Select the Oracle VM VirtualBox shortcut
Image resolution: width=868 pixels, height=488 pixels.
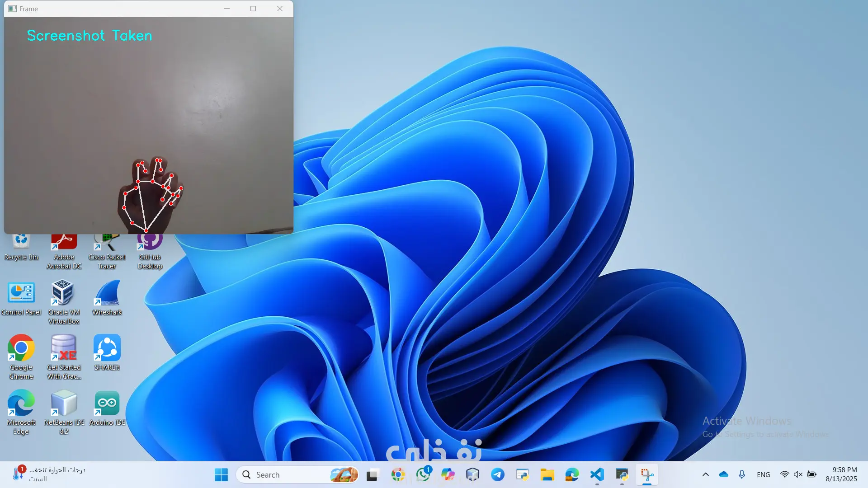64,302
